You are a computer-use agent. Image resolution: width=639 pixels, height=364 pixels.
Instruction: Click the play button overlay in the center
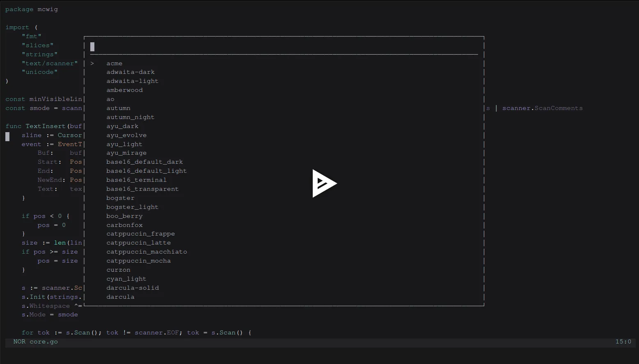(325, 184)
